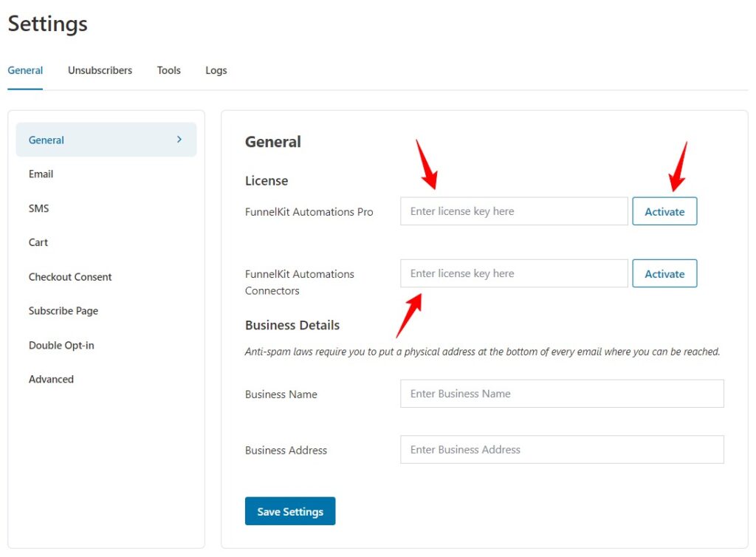Click the Business Name input field
The height and width of the screenshot is (557, 756).
(x=562, y=394)
